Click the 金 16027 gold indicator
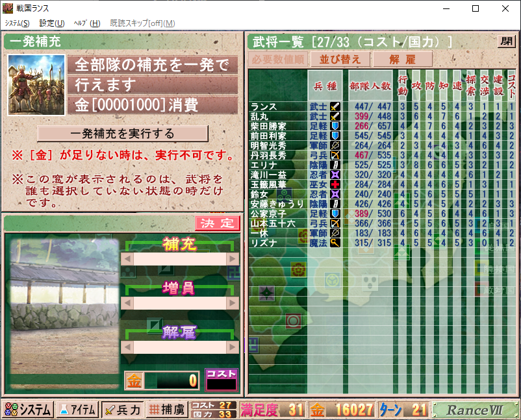The image size is (521, 420). click(342, 410)
